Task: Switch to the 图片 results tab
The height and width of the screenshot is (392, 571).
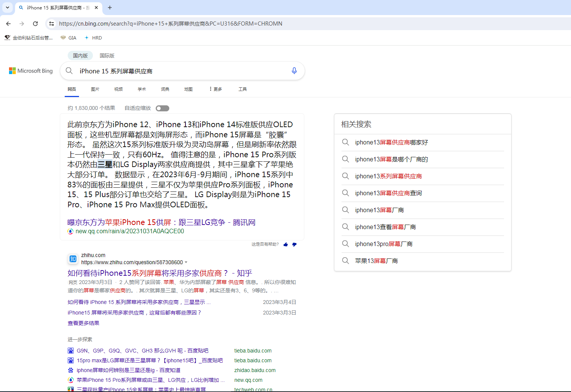Action: (95, 89)
